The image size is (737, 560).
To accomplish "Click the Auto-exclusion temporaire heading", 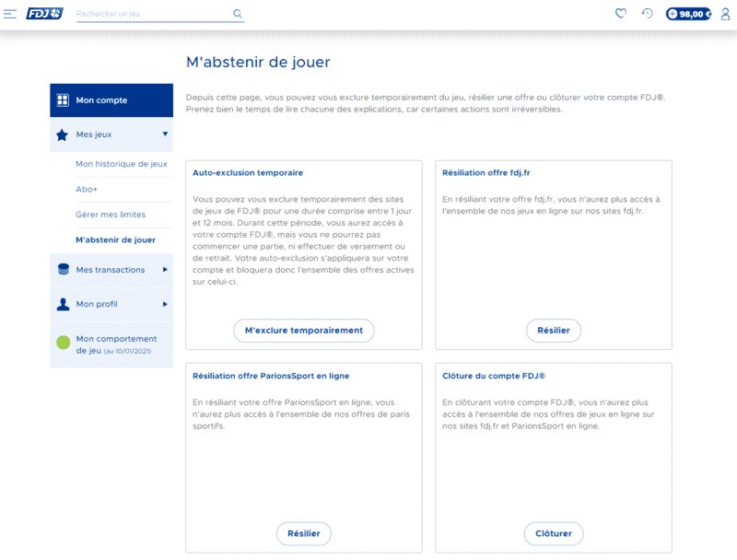I will point(248,173).
